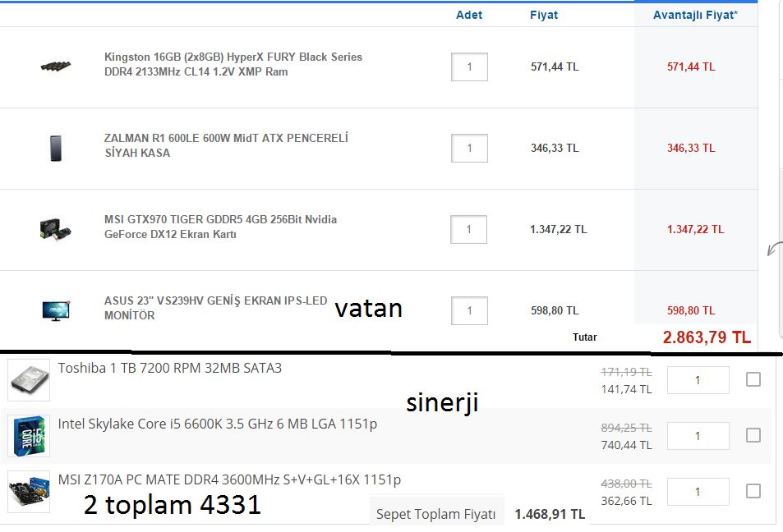Open the ASUS 23" VS239HV monitor link
The height and width of the screenshot is (532, 783).
click(x=215, y=308)
